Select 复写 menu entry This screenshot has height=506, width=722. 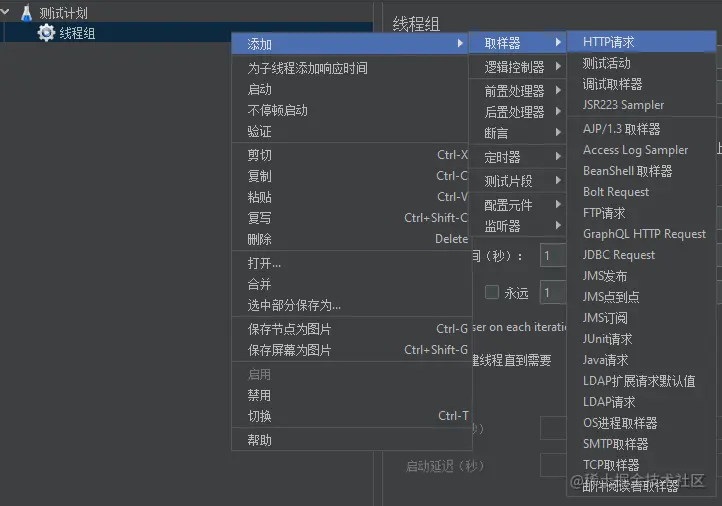[x=352, y=218]
